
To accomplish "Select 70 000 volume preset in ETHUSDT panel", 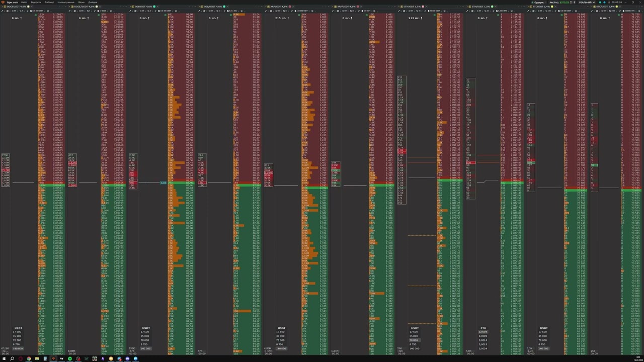I will (x=414, y=340).
